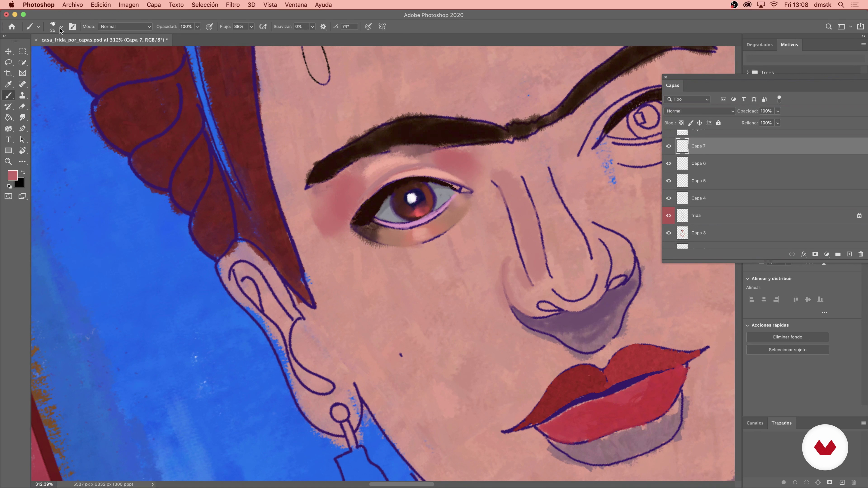Viewport: 868px width, 488px height.
Task: Hide the Capa 4 layer
Action: coord(669,198)
